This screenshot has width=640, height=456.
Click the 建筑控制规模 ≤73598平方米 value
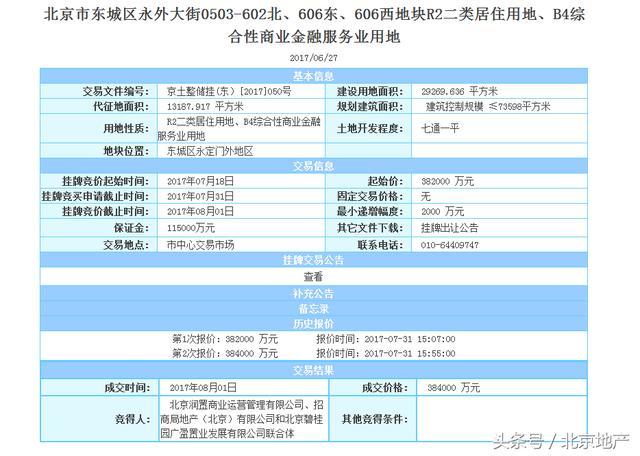pos(488,107)
